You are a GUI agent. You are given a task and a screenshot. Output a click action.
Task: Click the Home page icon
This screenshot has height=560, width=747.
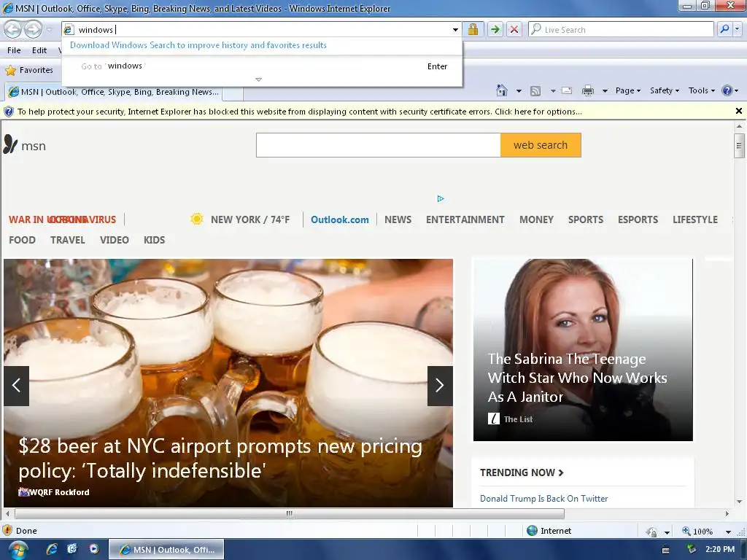point(502,90)
